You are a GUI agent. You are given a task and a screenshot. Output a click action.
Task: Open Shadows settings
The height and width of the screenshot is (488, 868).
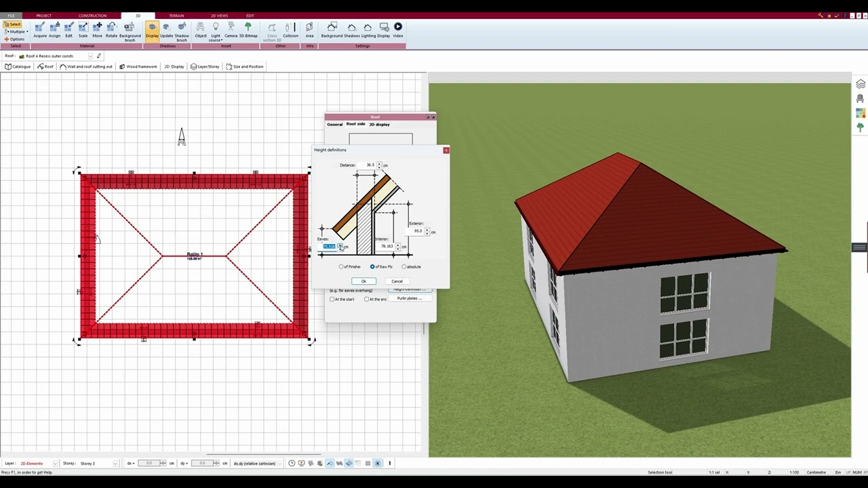point(351,29)
